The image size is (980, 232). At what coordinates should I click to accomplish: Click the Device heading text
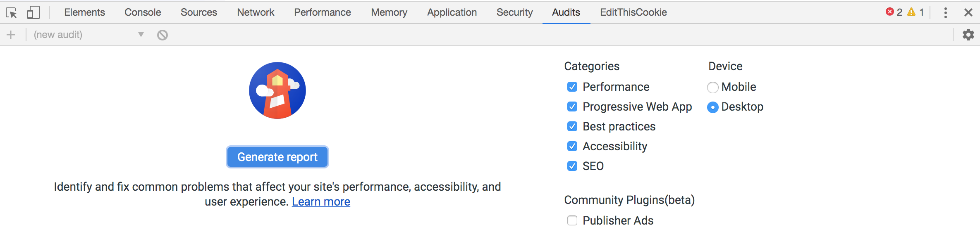click(x=725, y=66)
